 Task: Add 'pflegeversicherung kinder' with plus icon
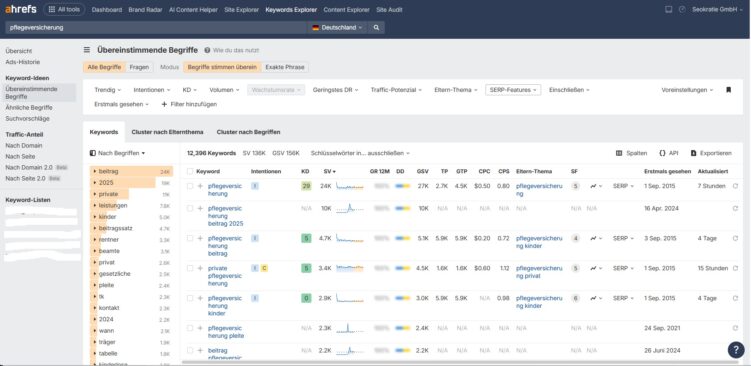click(200, 298)
